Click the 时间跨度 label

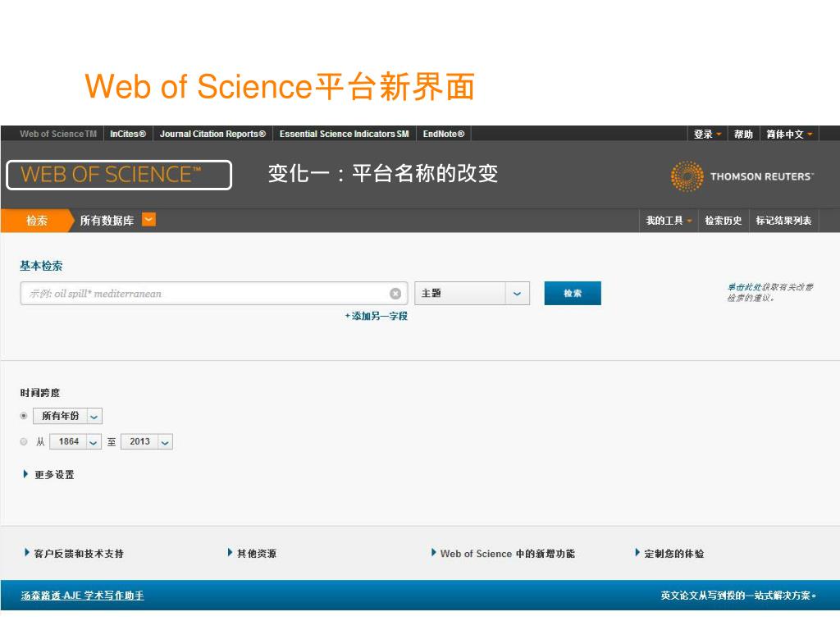click(x=40, y=393)
